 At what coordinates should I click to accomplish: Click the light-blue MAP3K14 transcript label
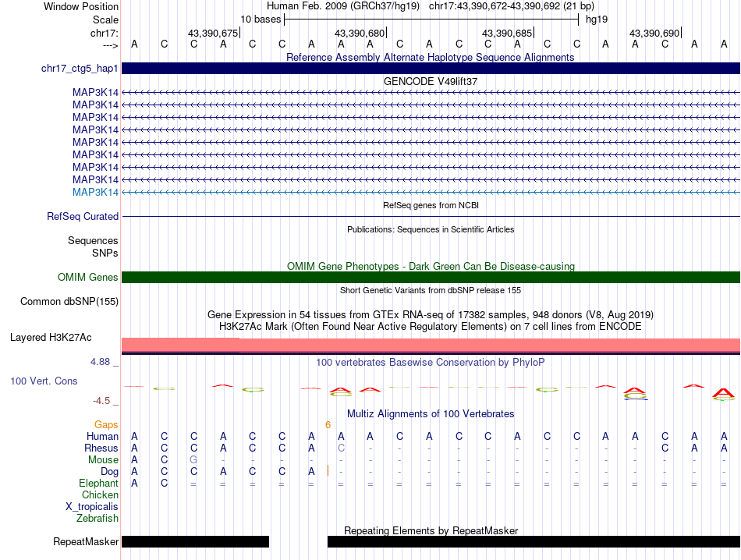[95, 193]
